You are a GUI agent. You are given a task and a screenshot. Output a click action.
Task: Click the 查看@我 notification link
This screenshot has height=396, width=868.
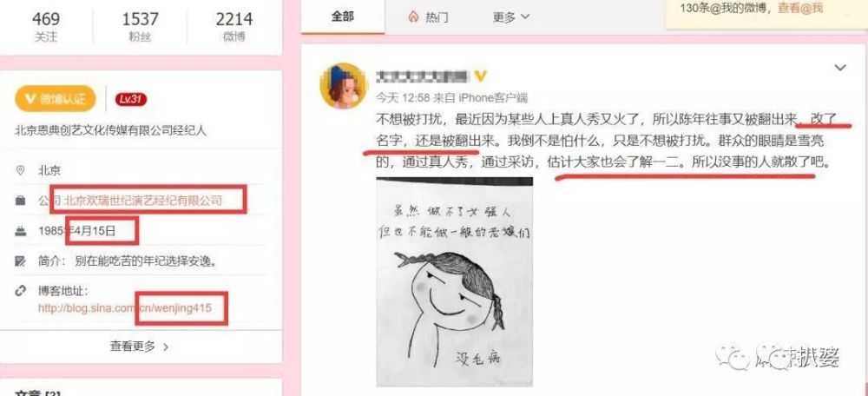[x=800, y=8]
